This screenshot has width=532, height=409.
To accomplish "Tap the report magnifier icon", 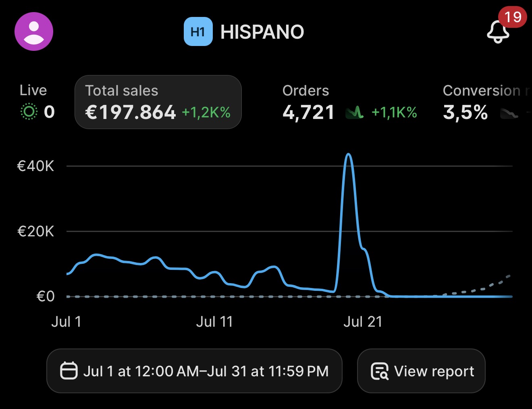I will (380, 371).
